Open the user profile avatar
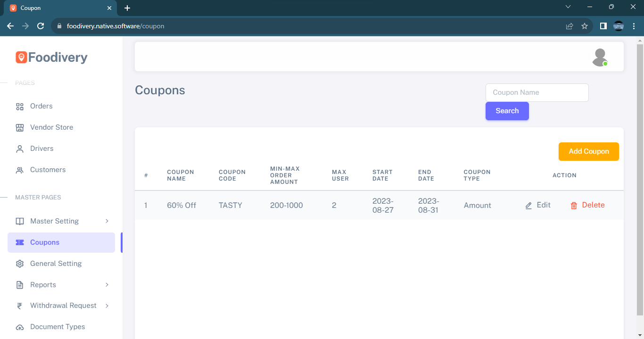The height and width of the screenshot is (339, 644). point(600,58)
